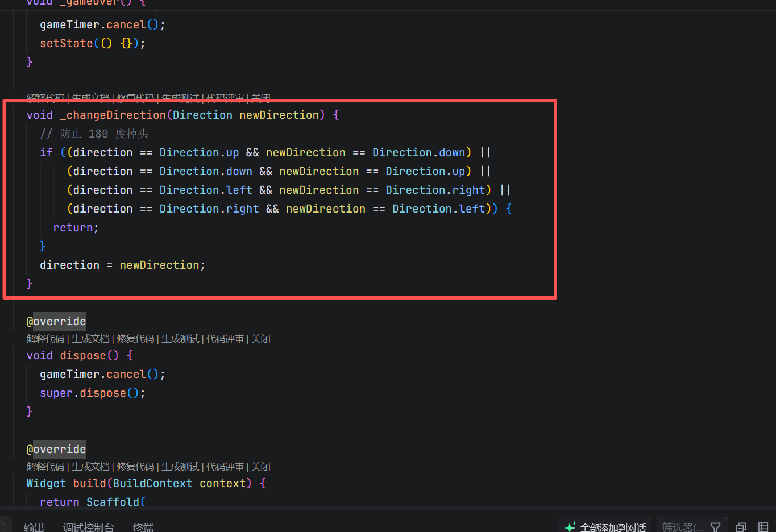Click 生成测试 above Widget build
This screenshot has height=532, width=776.
[180, 467]
